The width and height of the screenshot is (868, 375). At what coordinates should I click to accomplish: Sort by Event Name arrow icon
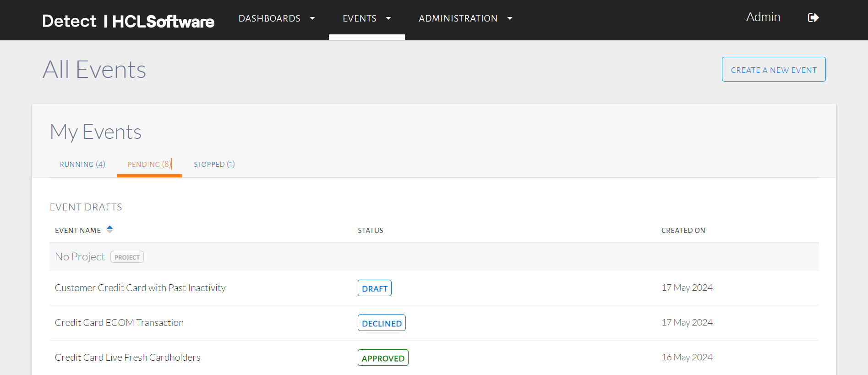pyautogui.click(x=109, y=229)
